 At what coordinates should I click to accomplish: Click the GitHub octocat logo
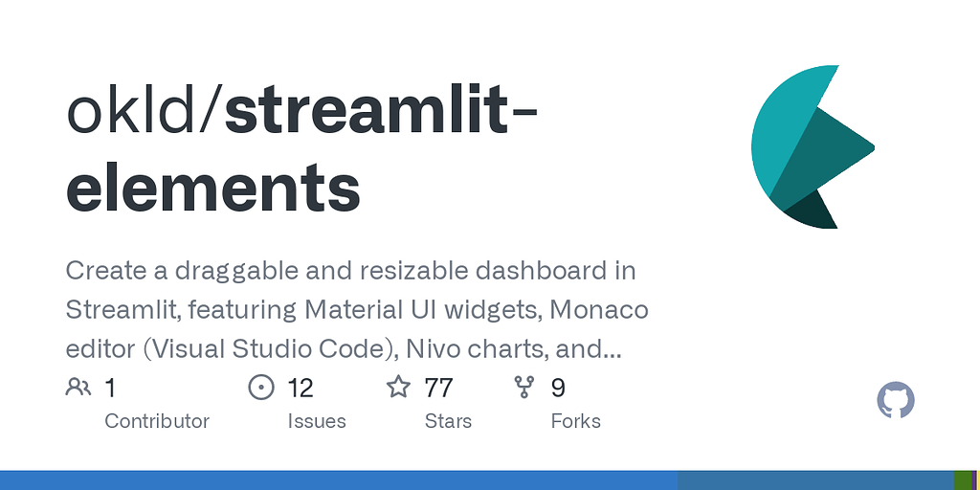click(x=896, y=400)
